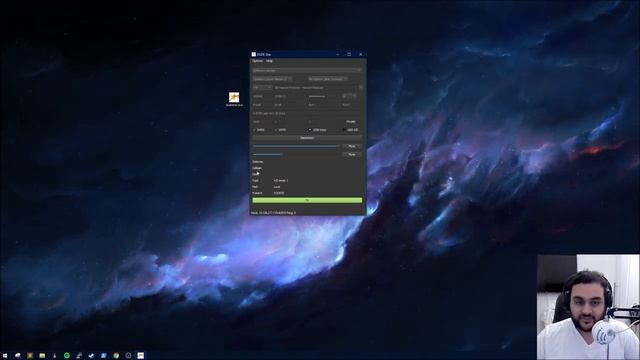Click the app icon in the title bar
Screen dimensions: 640x360
point(253,54)
